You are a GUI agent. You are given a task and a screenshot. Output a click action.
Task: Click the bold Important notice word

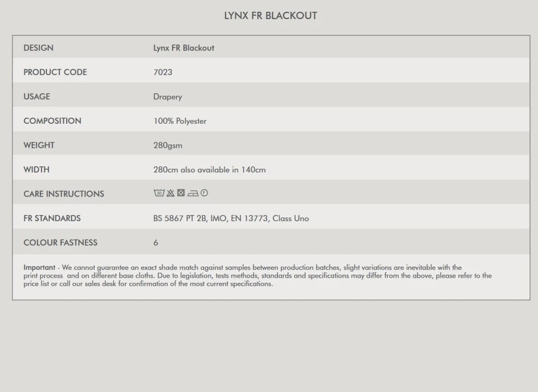coord(39,268)
